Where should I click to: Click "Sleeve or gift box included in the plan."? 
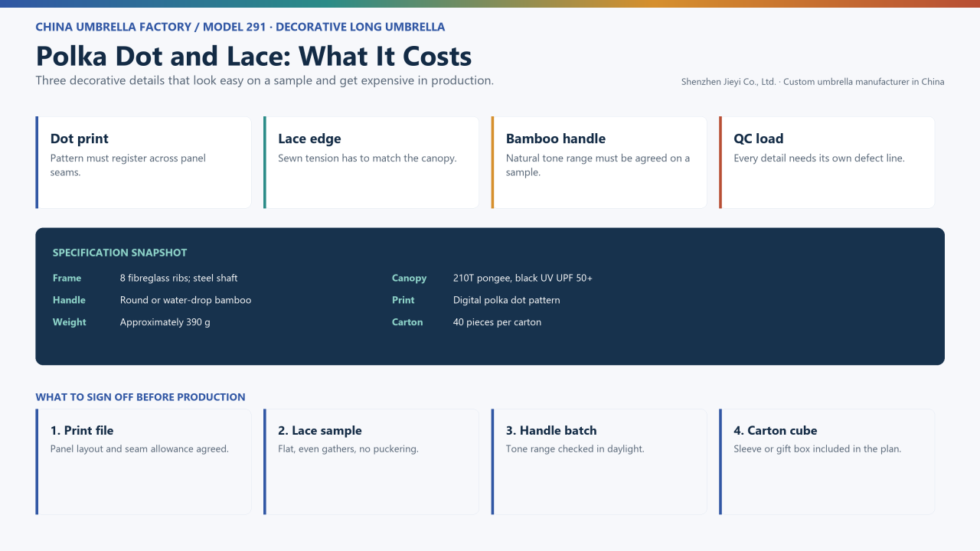pos(818,449)
